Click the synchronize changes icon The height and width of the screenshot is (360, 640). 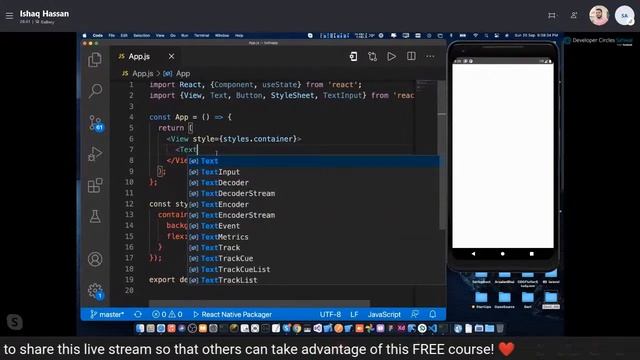[138, 314]
